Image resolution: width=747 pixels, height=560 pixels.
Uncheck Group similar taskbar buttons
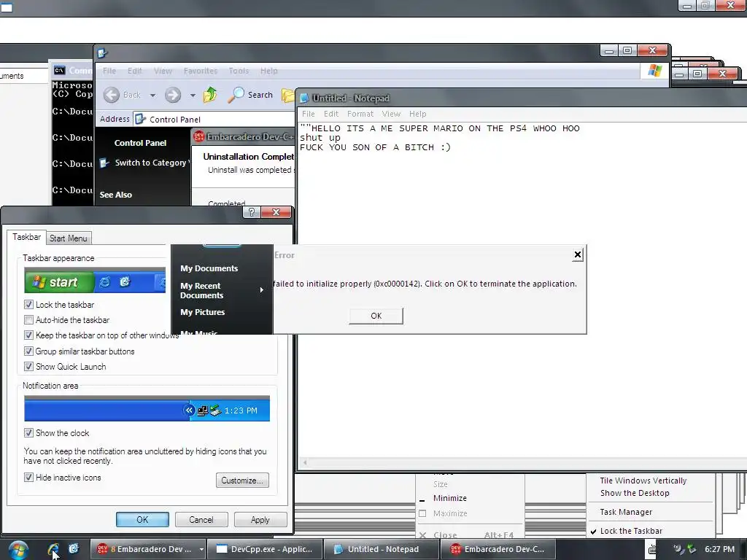28,351
